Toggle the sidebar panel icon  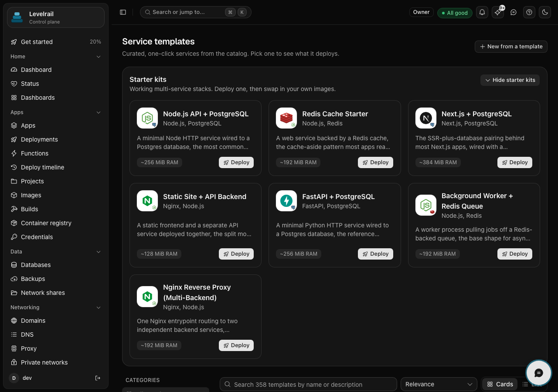(123, 12)
